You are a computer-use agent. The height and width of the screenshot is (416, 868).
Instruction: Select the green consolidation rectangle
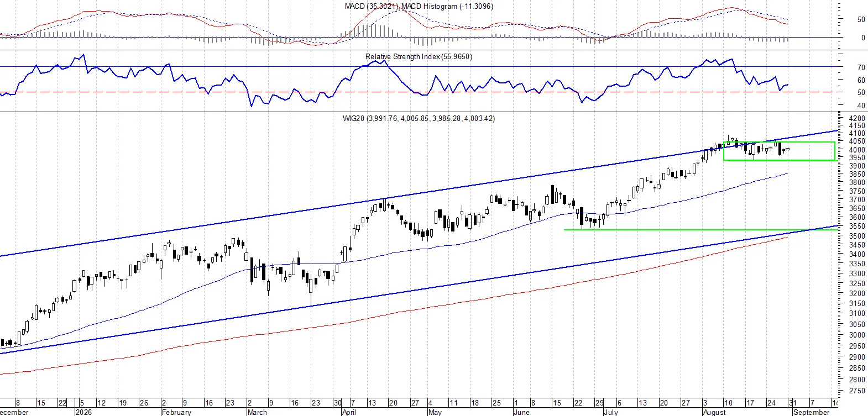pyautogui.click(x=779, y=151)
